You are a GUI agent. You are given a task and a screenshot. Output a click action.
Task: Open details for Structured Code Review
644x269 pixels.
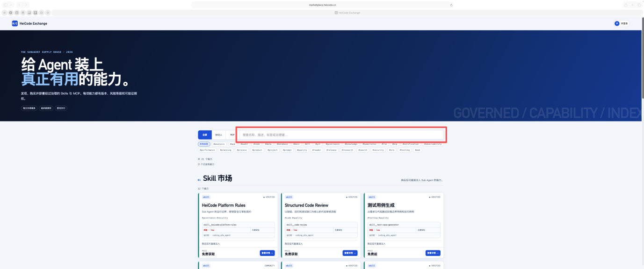pyautogui.click(x=350, y=253)
